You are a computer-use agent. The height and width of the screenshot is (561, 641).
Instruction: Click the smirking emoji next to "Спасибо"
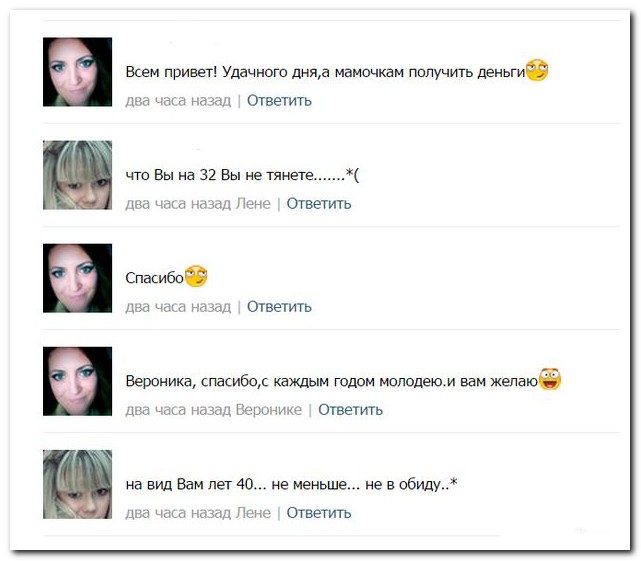click(x=196, y=276)
